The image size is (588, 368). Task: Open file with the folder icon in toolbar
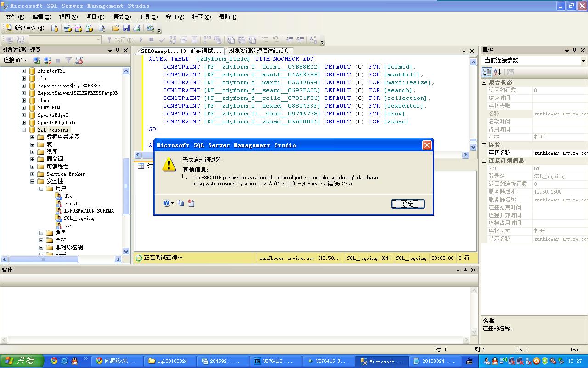(116, 28)
